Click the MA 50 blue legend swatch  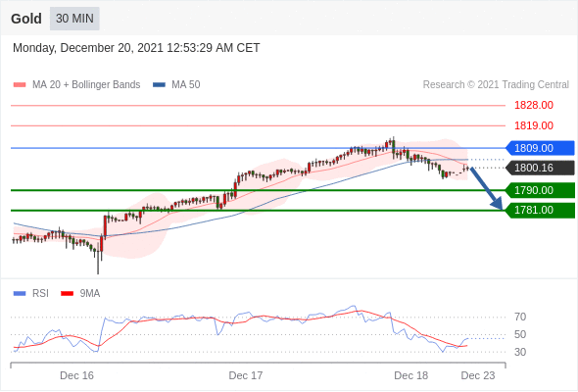point(159,85)
